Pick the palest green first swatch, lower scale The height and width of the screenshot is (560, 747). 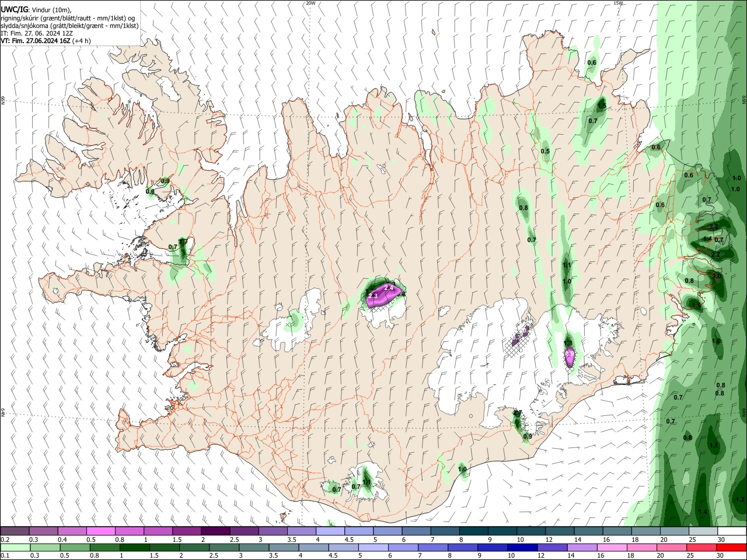[x=15, y=548]
